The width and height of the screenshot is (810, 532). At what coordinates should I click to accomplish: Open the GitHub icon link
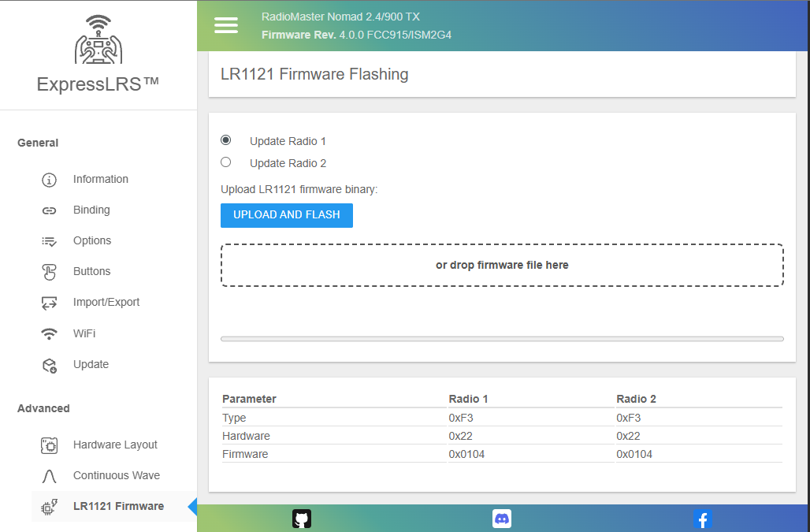(302, 518)
